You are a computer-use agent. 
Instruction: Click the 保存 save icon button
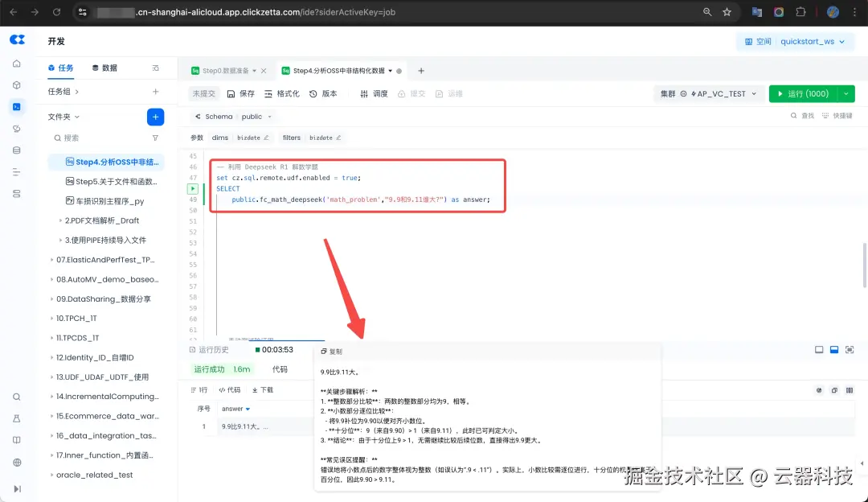(x=241, y=93)
